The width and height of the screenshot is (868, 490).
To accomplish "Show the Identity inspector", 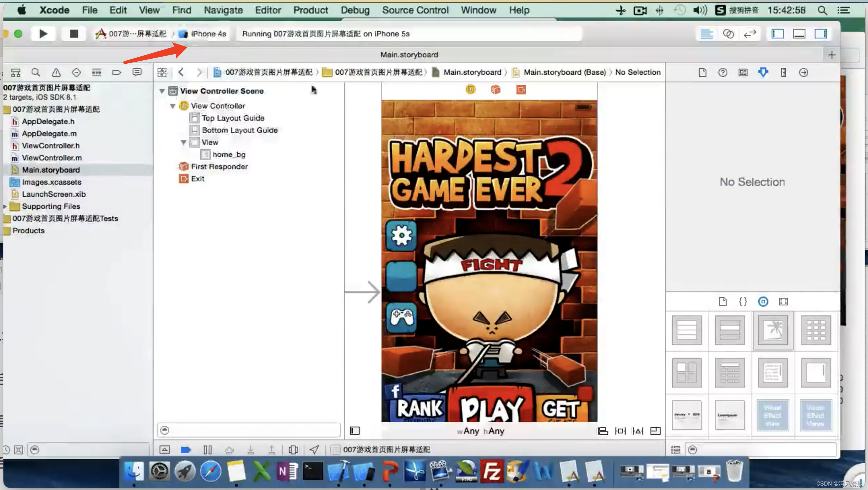I will [x=743, y=72].
